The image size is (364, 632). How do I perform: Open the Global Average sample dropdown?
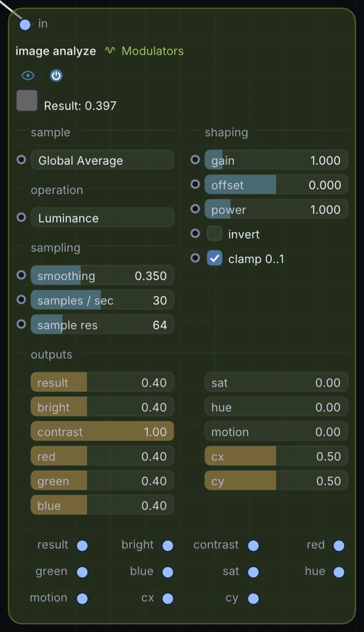(x=102, y=160)
